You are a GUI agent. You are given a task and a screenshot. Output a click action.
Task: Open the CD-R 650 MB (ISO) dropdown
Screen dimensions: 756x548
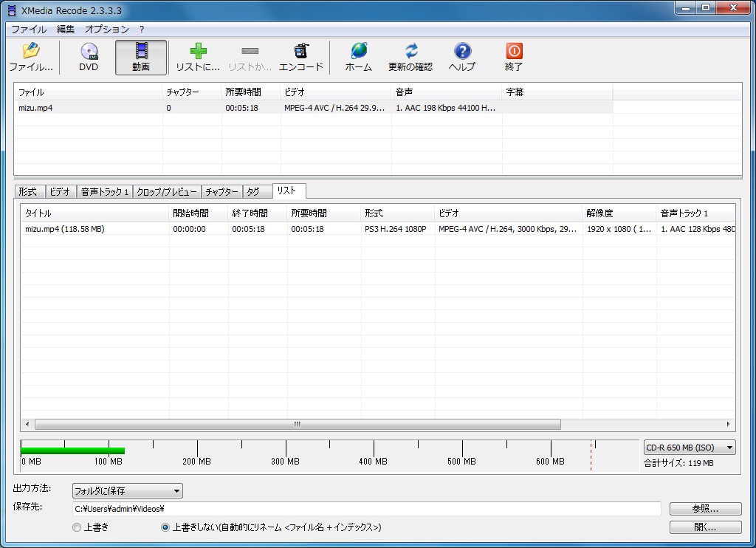(690, 447)
